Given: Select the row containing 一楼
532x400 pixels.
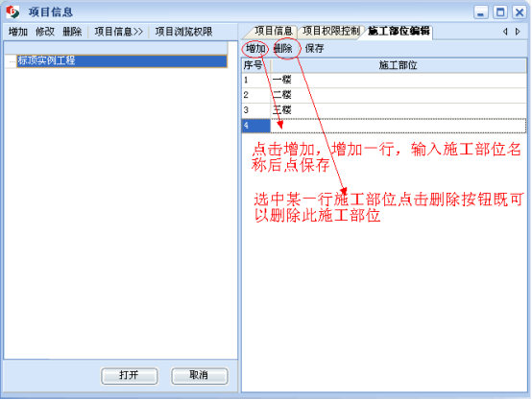Looking at the screenshot, I should coord(384,81).
